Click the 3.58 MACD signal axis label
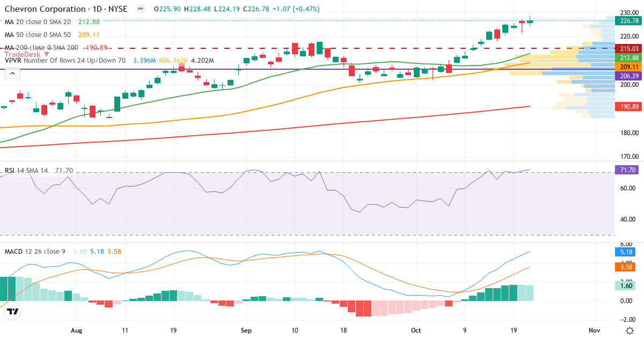The width and height of the screenshot is (644, 338). 625,267
